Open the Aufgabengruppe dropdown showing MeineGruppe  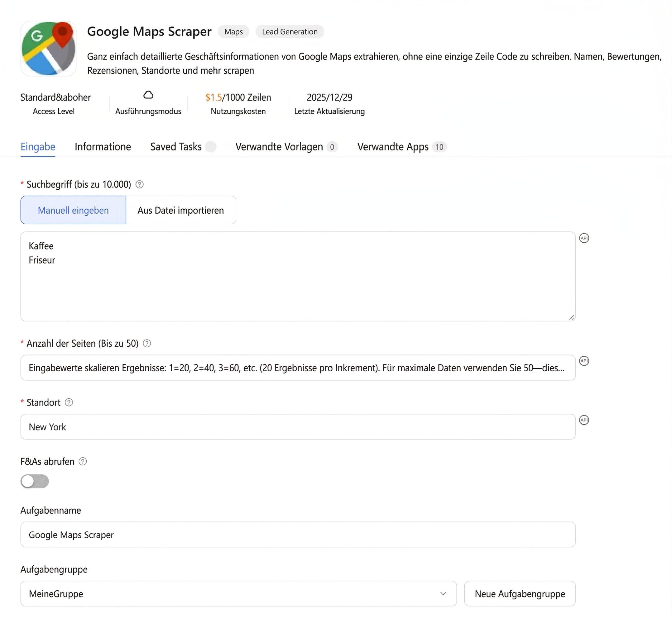click(x=238, y=594)
